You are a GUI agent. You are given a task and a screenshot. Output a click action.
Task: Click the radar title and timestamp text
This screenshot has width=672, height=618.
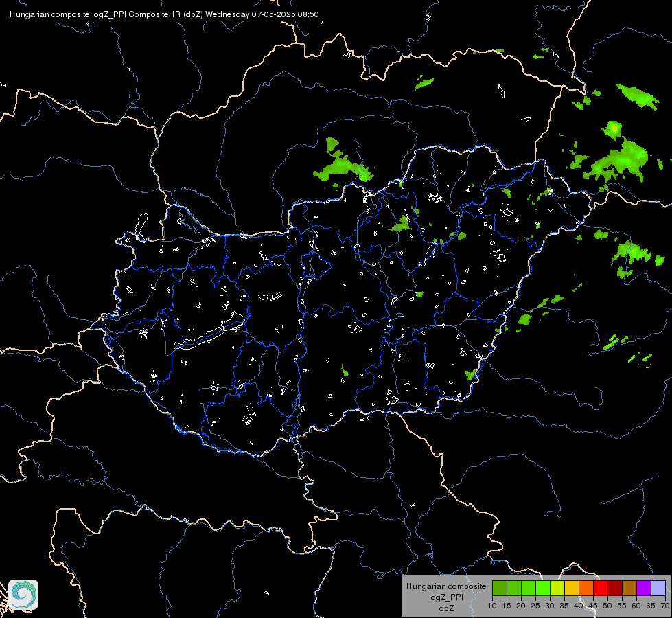[164, 14]
